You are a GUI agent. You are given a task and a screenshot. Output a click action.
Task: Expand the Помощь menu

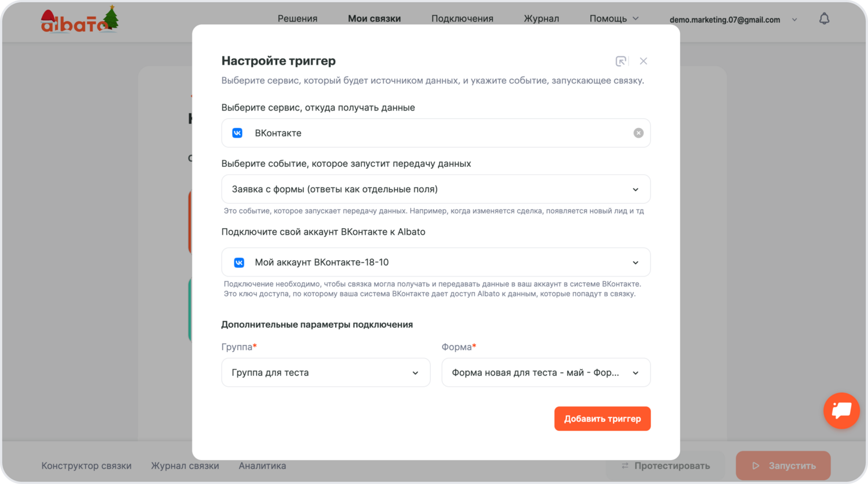click(614, 19)
